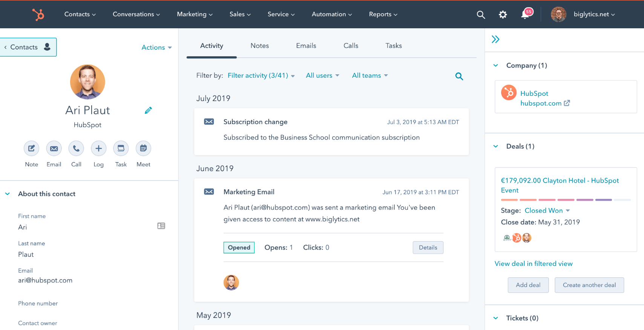Start a call with the Call icon
This screenshot has width=644, height=330.
tap(76, 149)
